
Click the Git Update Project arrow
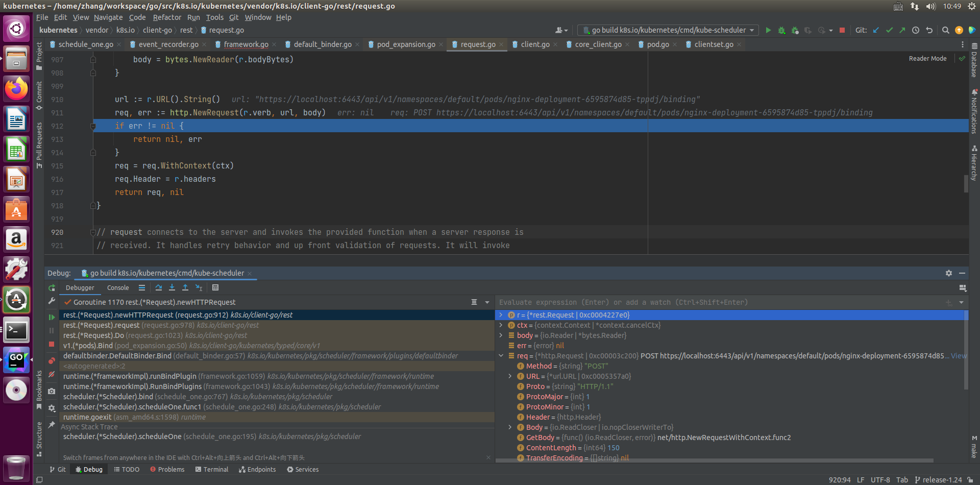876,30
